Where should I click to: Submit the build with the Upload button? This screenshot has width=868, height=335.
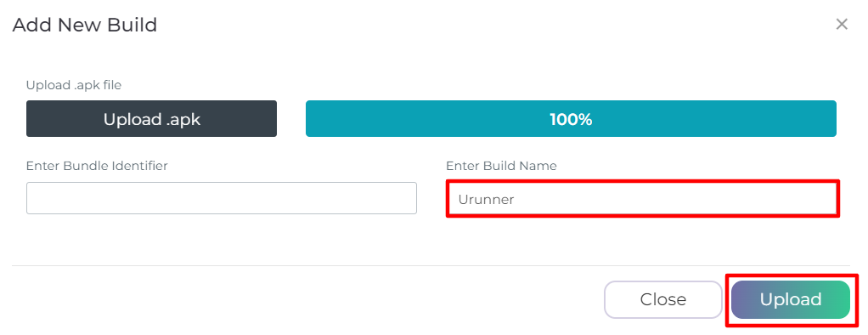(791, 299)
